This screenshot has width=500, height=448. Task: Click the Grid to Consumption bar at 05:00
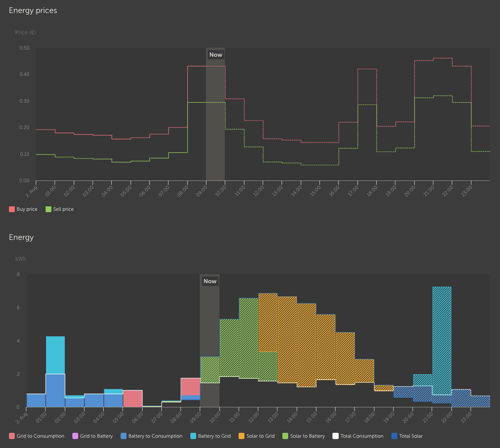pyautogui.click(x=133, y=398)
